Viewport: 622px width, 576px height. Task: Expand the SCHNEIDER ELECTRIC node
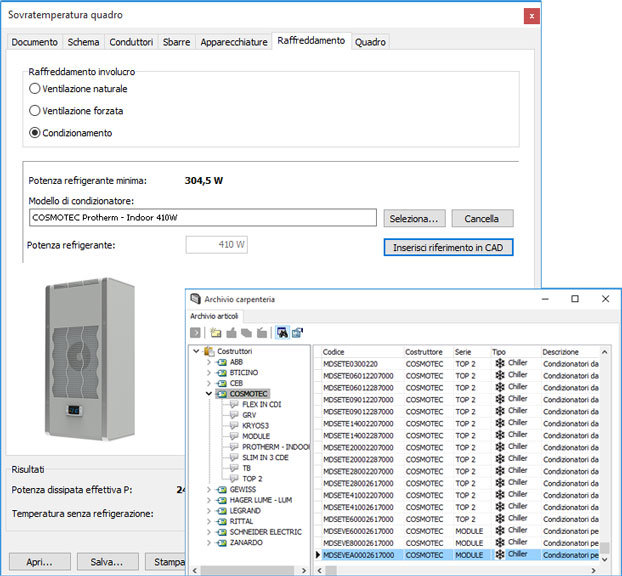pos(209,532)
